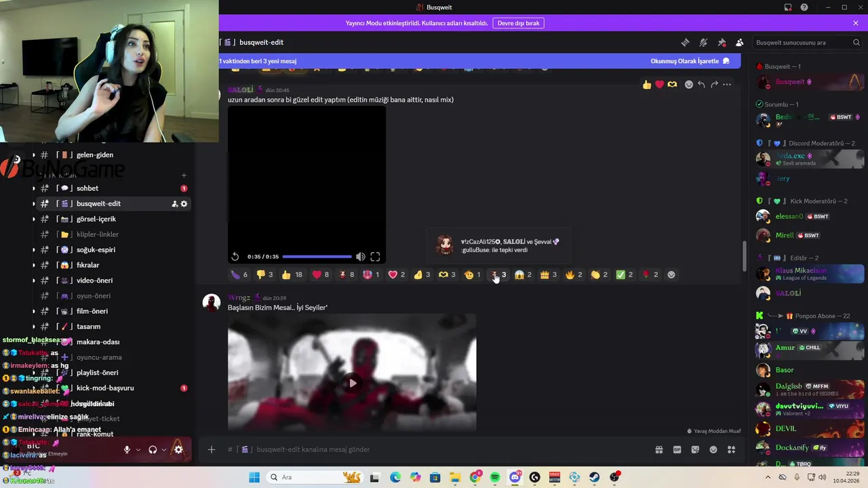Mute the microphone in user panel
The image size is (868, 488).
[x=127, y=449]
